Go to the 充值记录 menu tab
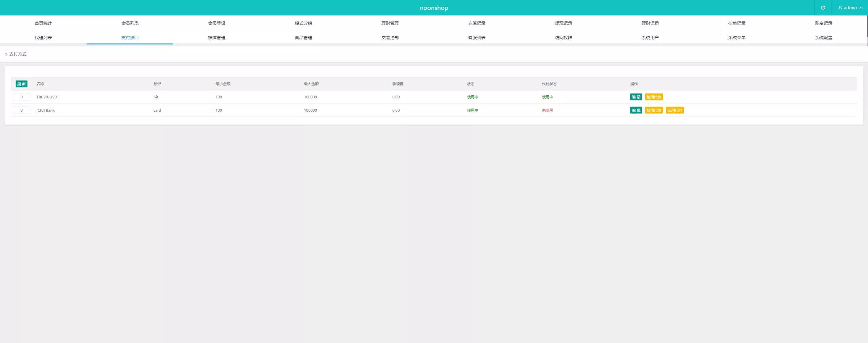The image size is (868, 343). click(477, 23)
